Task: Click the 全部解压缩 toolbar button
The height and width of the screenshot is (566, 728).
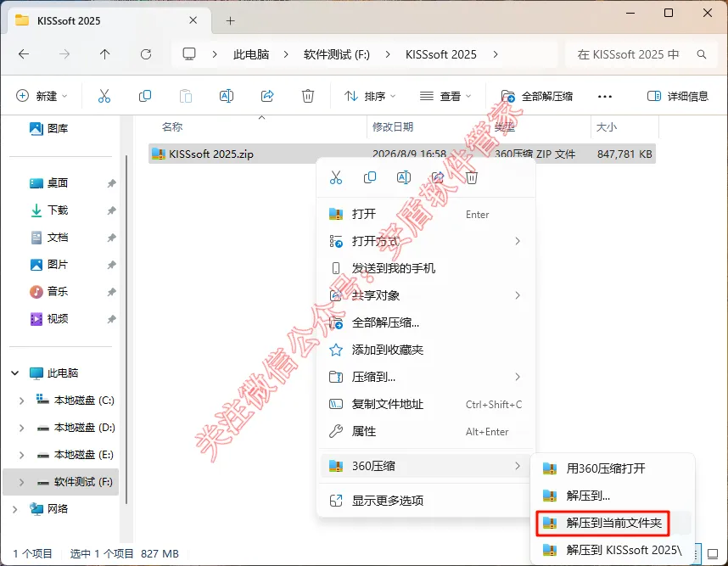Action: pyautogui.click(x=537, y=96)
